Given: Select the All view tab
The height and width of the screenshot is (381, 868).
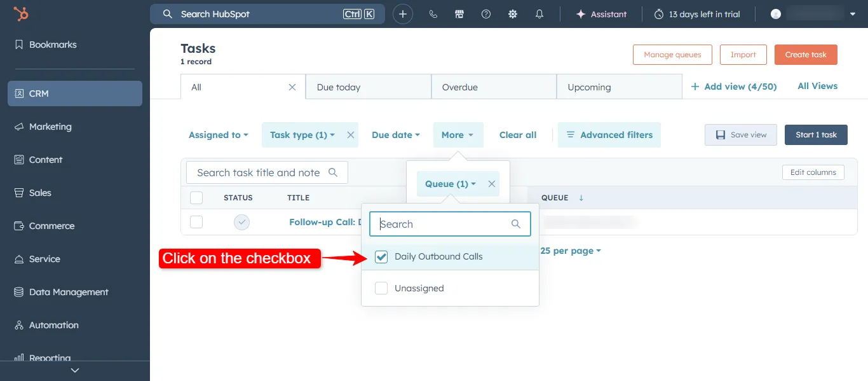Looking at the screenshot, I should click(243, 87).
